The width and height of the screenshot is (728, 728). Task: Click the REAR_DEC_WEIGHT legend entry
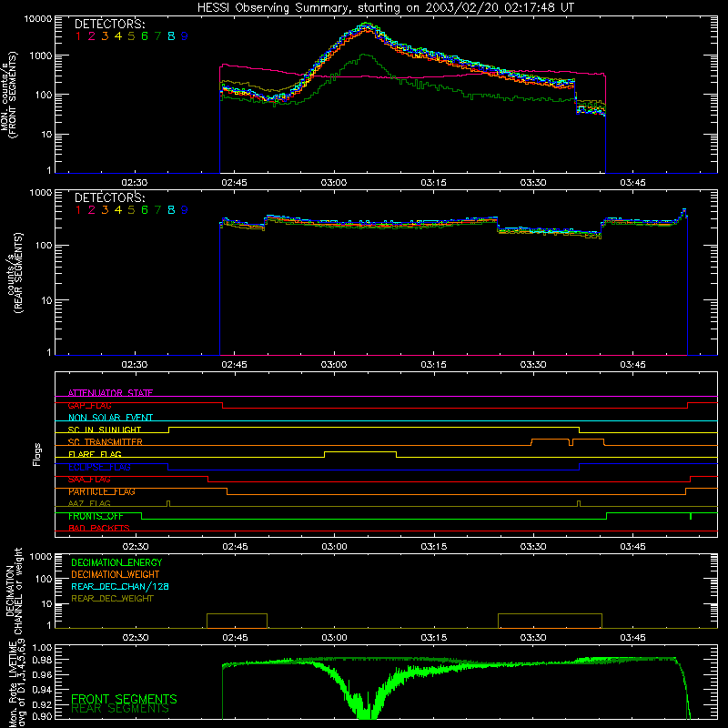(x=112, y=599)
